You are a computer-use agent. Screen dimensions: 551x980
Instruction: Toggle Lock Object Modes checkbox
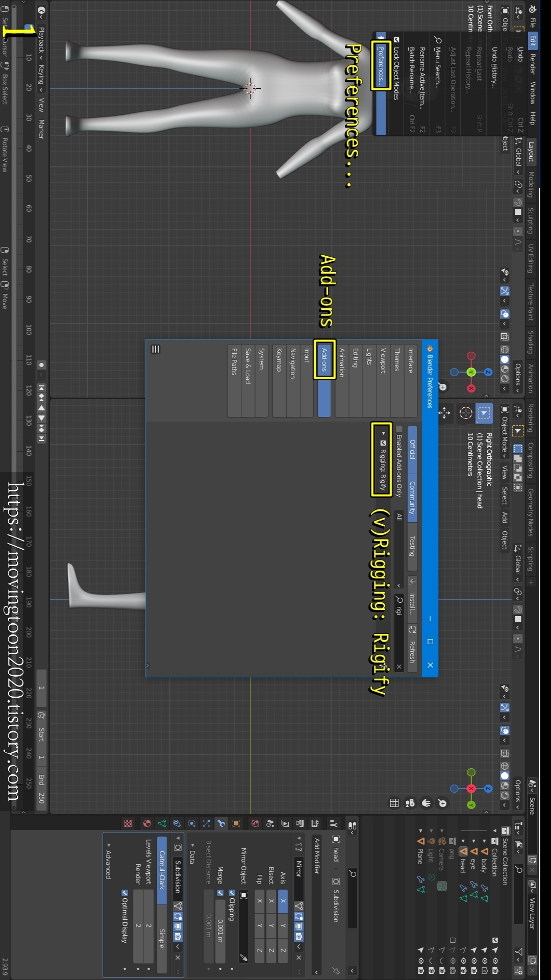tap(396, 40)
